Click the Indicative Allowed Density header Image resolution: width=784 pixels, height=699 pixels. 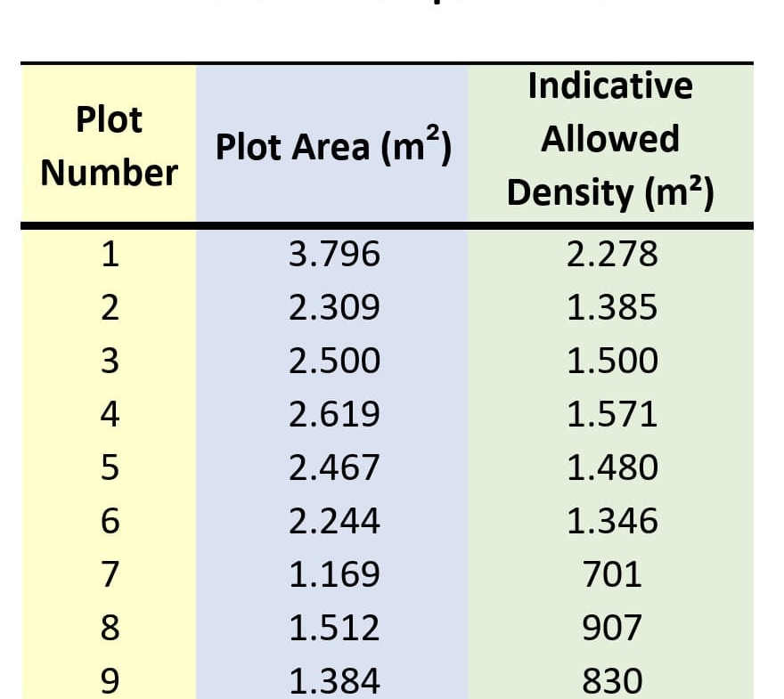coord(610,139)
